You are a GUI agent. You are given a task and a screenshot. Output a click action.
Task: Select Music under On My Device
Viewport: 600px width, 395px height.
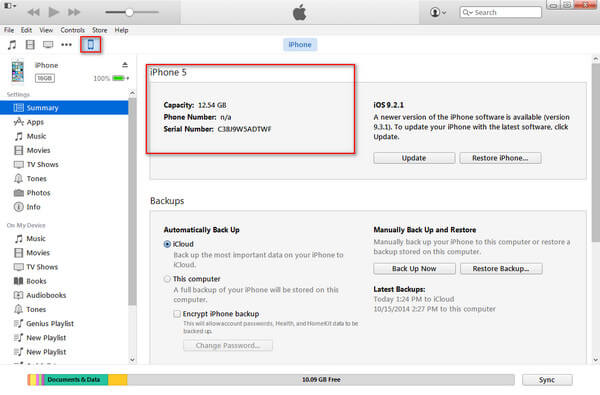click(x=64, y=238)
